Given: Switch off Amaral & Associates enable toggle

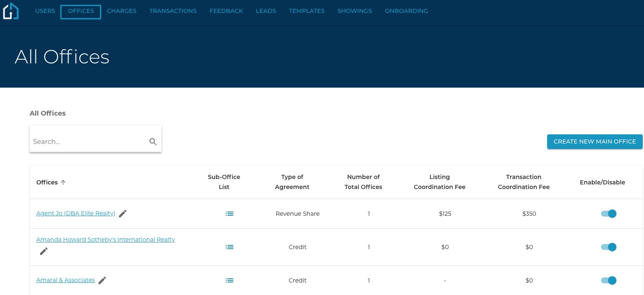Looking at the screenshot, I should coord(609,280).
